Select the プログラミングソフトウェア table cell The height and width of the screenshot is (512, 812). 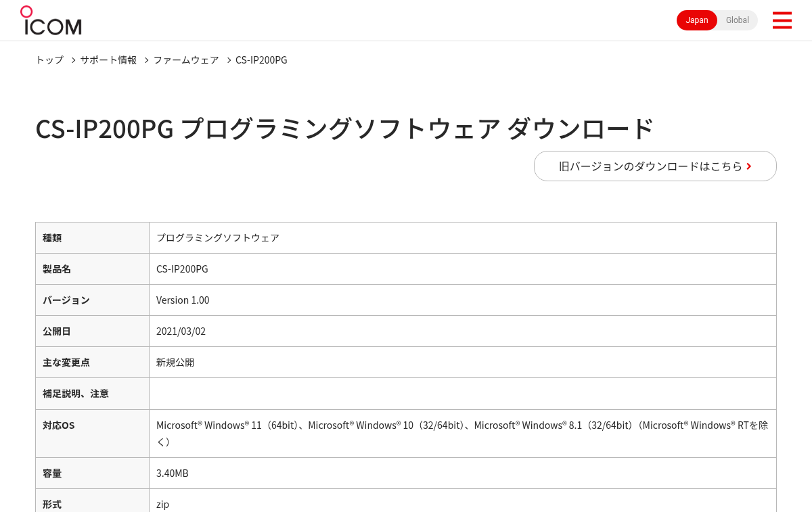click(x=463, y=237)
